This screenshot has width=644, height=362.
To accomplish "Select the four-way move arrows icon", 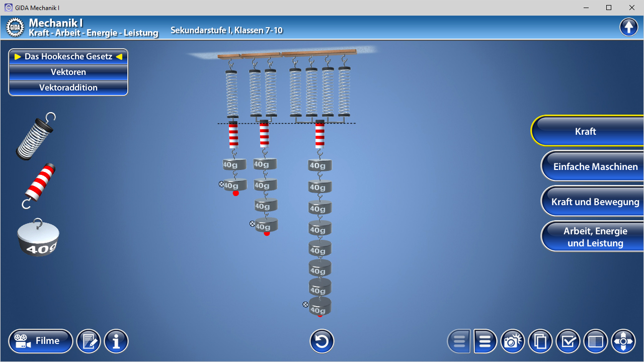I will coord(623,341).
